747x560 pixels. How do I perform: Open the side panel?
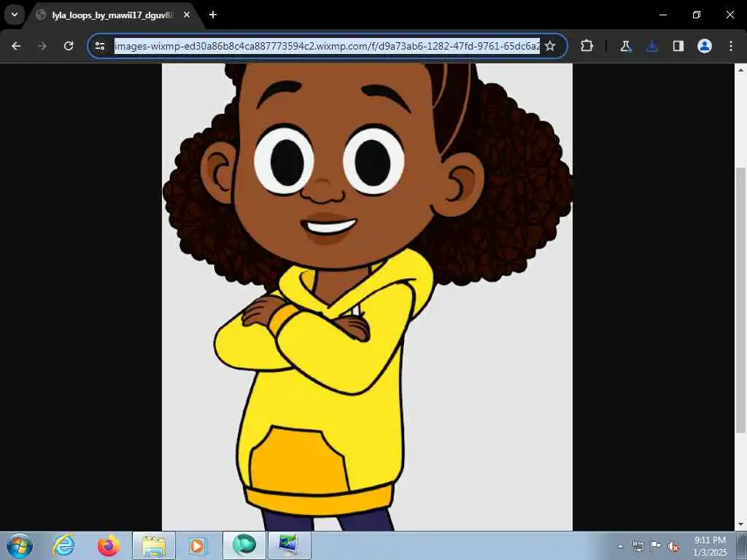678,46
